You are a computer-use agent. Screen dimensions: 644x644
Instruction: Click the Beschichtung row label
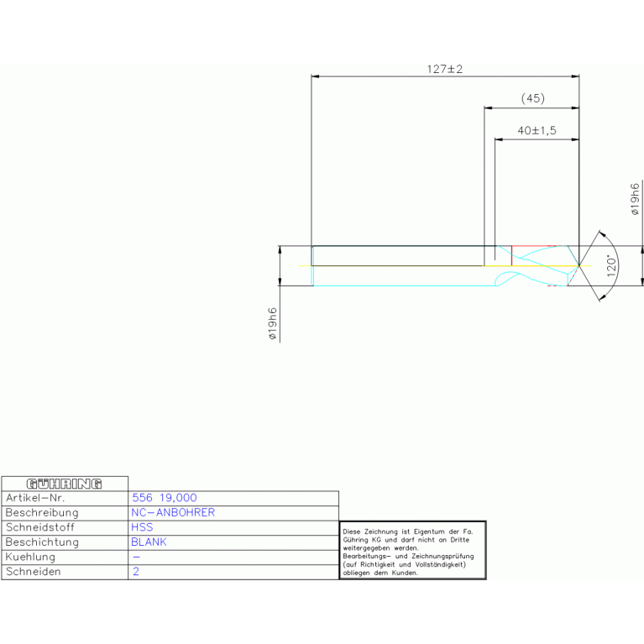[x=42, y=542]
